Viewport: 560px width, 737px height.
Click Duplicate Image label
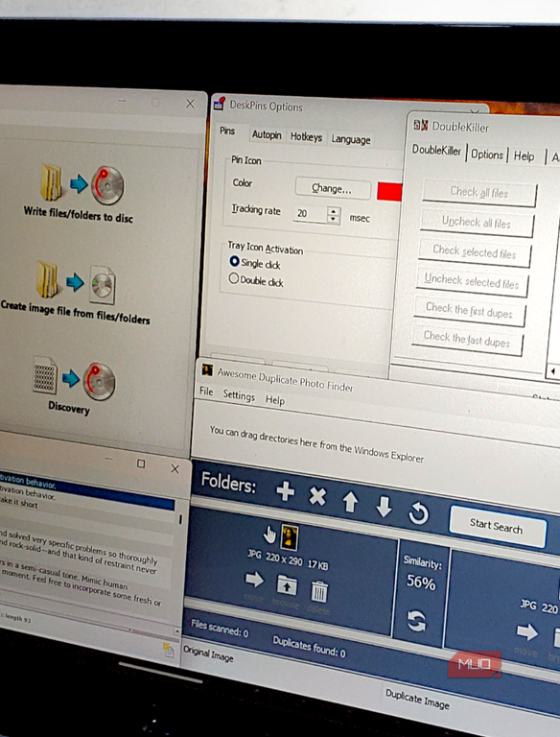click(418, 699)
